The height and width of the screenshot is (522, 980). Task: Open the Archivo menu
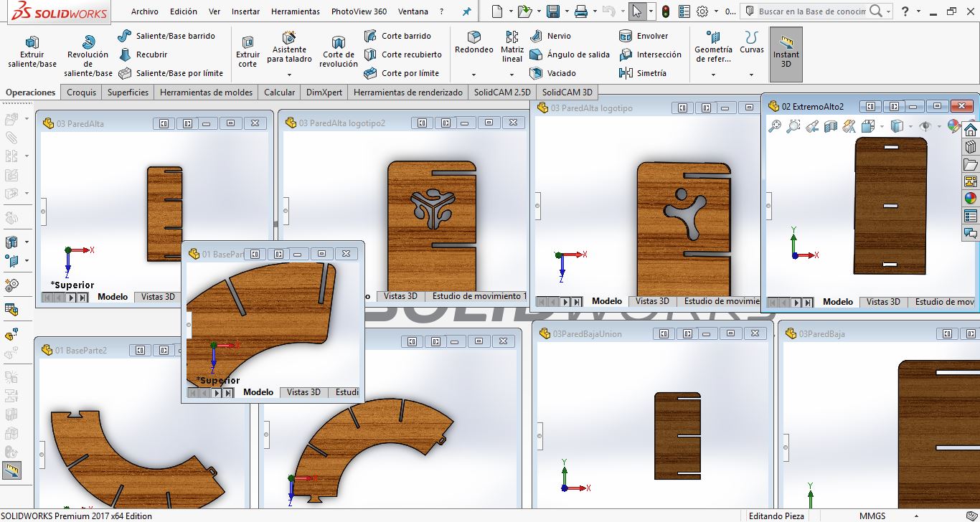(145, 11)
